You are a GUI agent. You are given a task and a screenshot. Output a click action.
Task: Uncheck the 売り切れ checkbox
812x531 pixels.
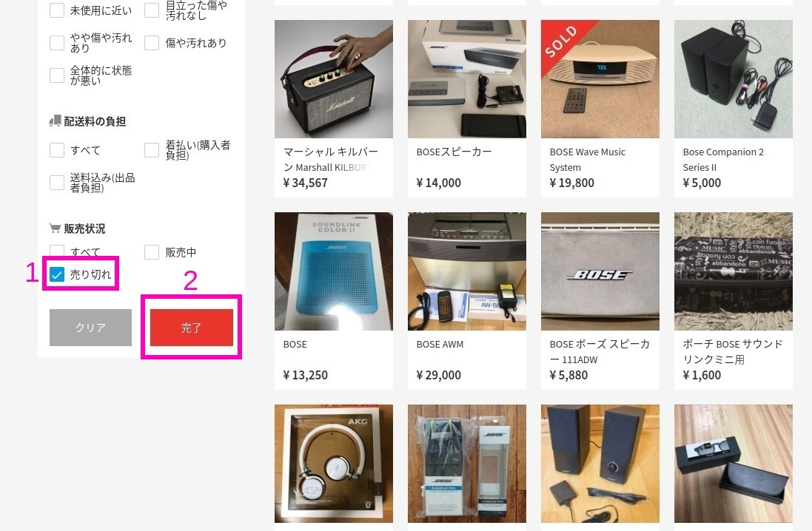point(57,274)
